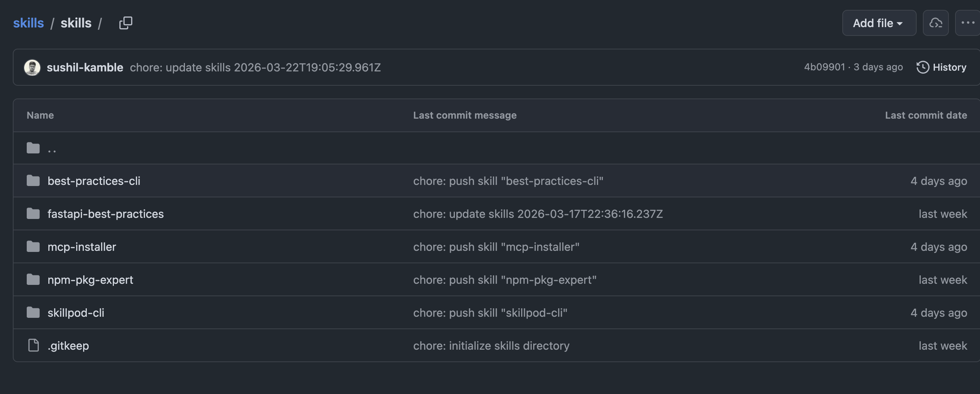
Task: Click the skills breadcrumb link
Action: (29, 23)
